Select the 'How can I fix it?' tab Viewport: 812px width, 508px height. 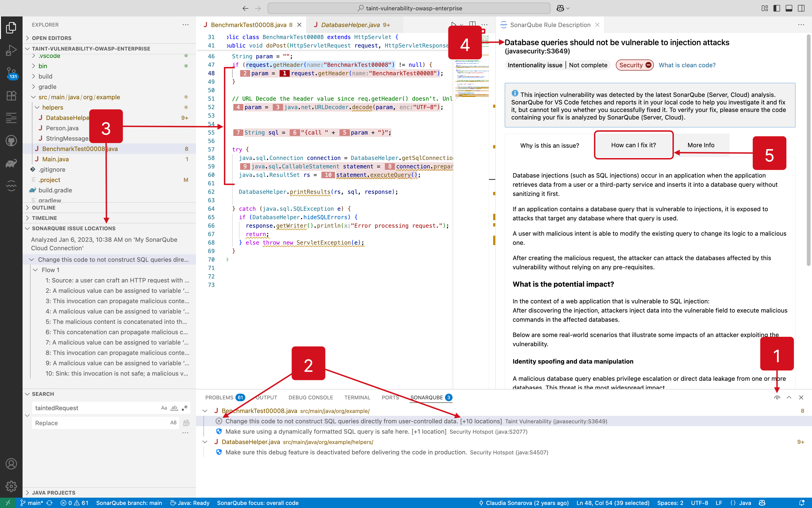(x=633, y=145)
